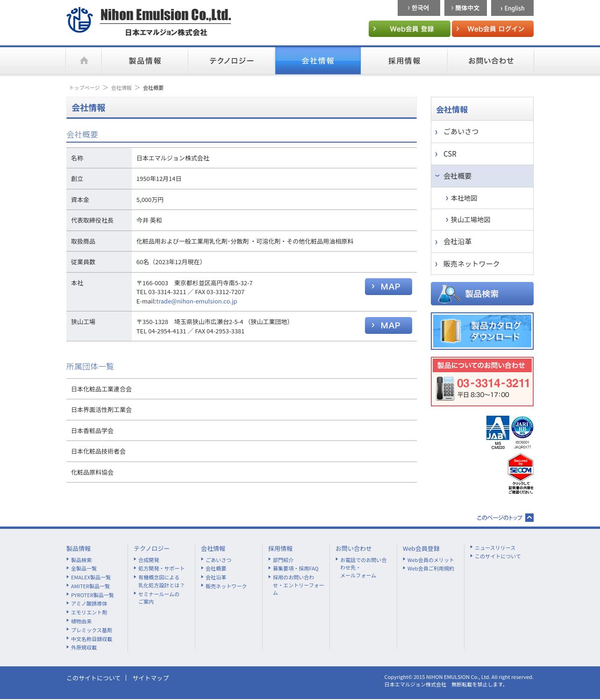This screenshot has height=700, width=600.
Task: Switch language to 简体中文
Action: (465, 8)
